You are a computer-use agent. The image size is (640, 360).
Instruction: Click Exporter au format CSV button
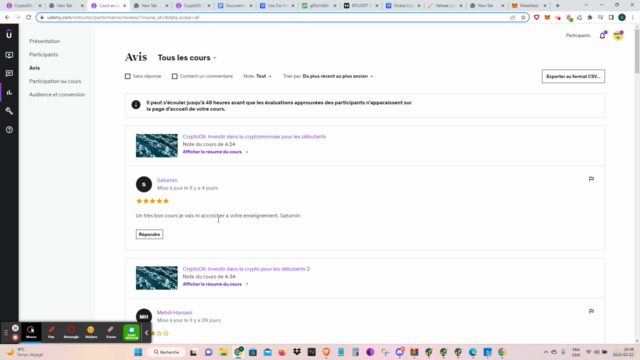(x=573, y=76)
